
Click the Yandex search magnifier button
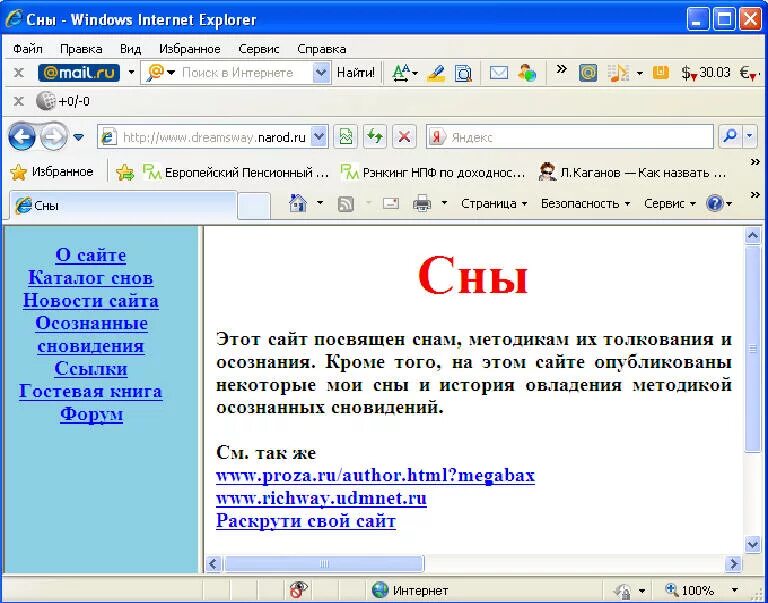pos(730,137)
